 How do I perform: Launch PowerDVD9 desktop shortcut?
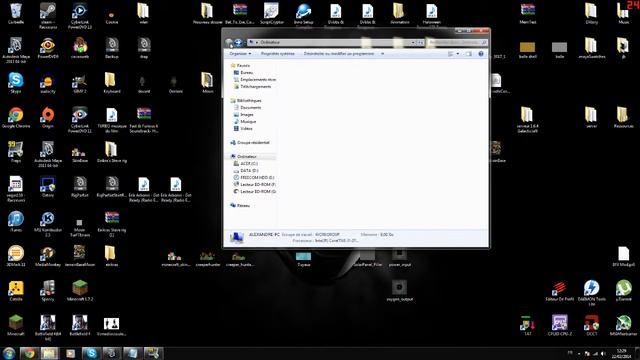(47, 48)
